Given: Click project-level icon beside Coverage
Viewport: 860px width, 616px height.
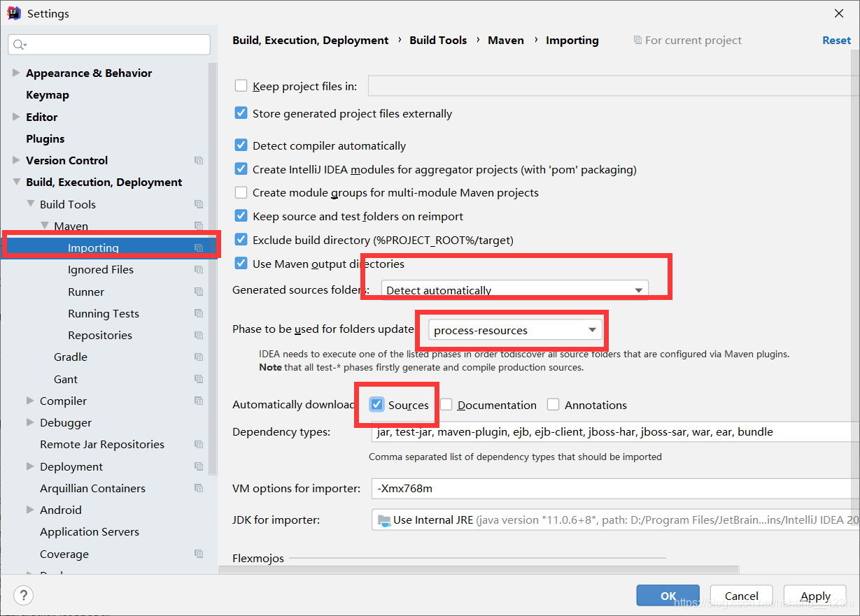Looking at the screenshot, I should [x=199, y=554].
